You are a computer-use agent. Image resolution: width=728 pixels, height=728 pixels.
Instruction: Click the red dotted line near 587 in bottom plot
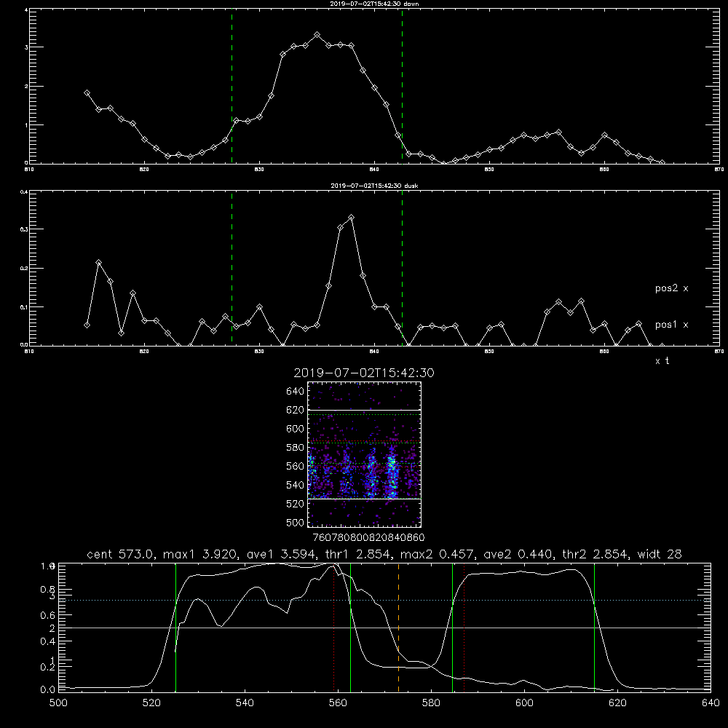pos(464,628)
